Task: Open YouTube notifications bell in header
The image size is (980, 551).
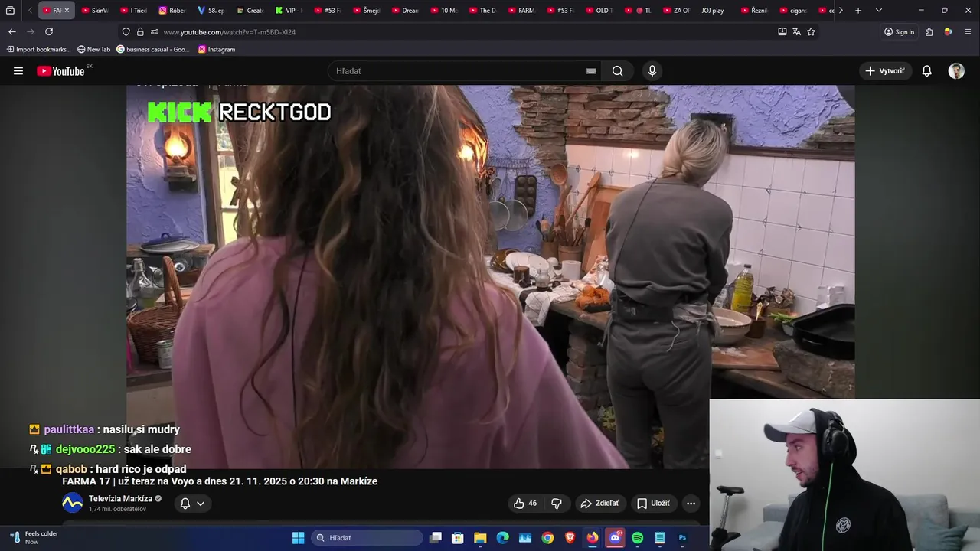Action: (x=926, y=71)
